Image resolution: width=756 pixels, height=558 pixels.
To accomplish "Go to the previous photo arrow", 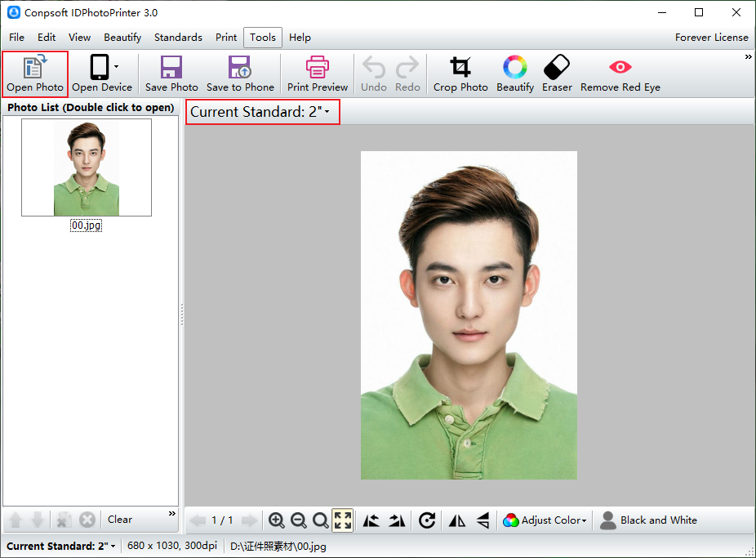I will [x=198, y=520].
